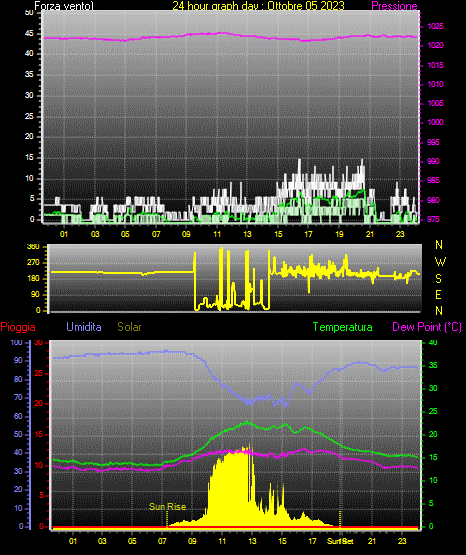Click the SunSet marker on time axis
Screen dimensions: 466x555
tap(340, 541)
